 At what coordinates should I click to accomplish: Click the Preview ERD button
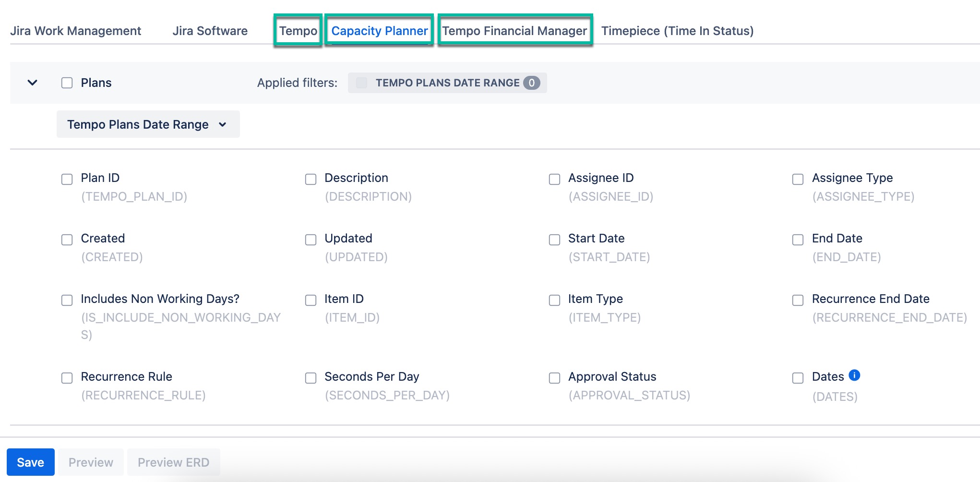[173, 461]
